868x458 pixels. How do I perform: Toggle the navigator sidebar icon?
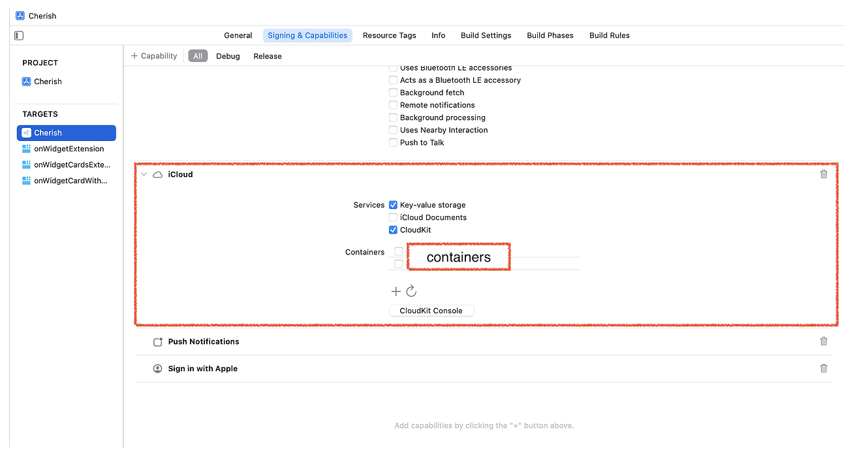(x=20, y=35)
